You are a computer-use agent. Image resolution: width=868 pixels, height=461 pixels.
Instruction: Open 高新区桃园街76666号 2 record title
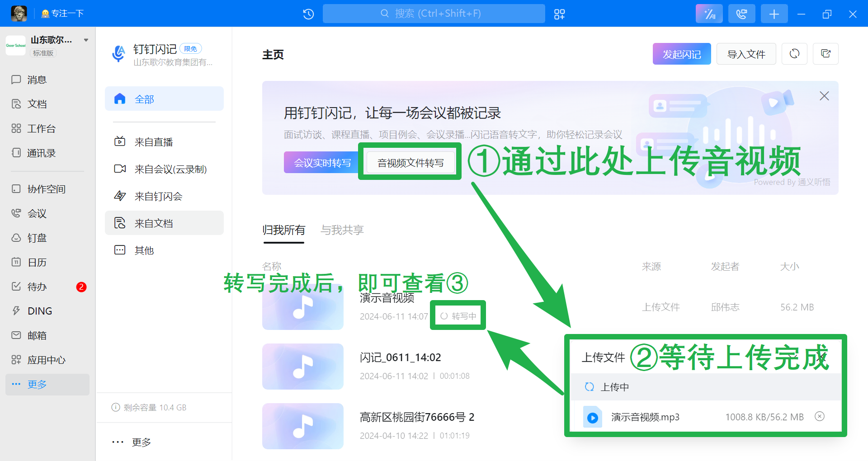[417, 417]
